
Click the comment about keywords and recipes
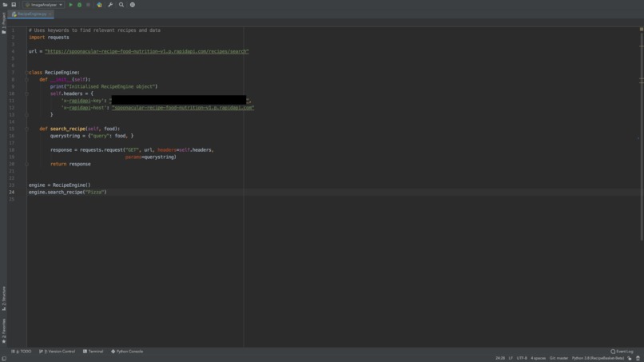click(94, 30)
